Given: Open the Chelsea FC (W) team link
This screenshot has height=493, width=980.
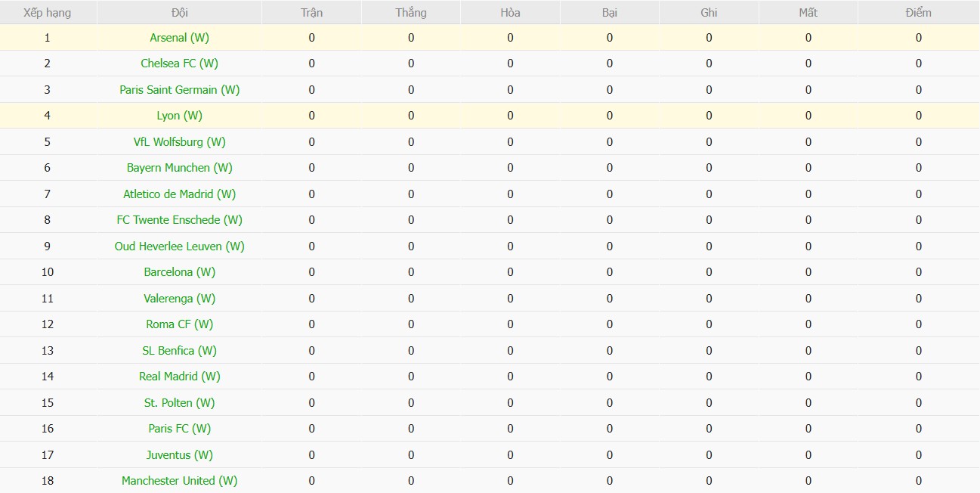Looking at the screenshot, I should (179, 64).
